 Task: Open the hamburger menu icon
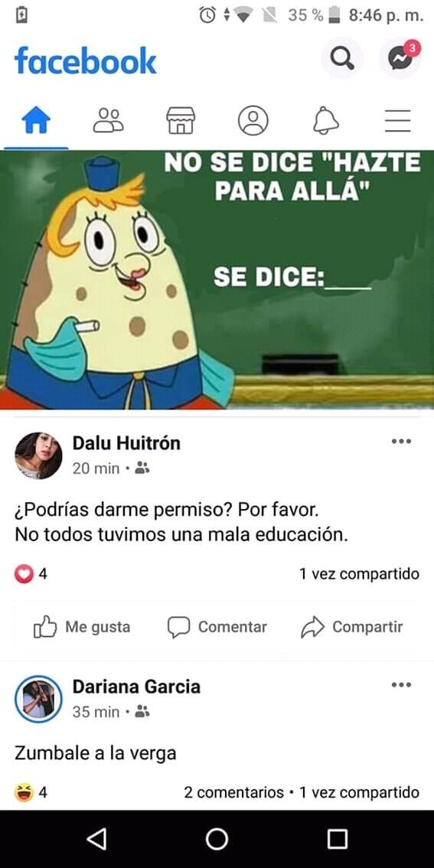pyautogui.click(x=398, y=121)
